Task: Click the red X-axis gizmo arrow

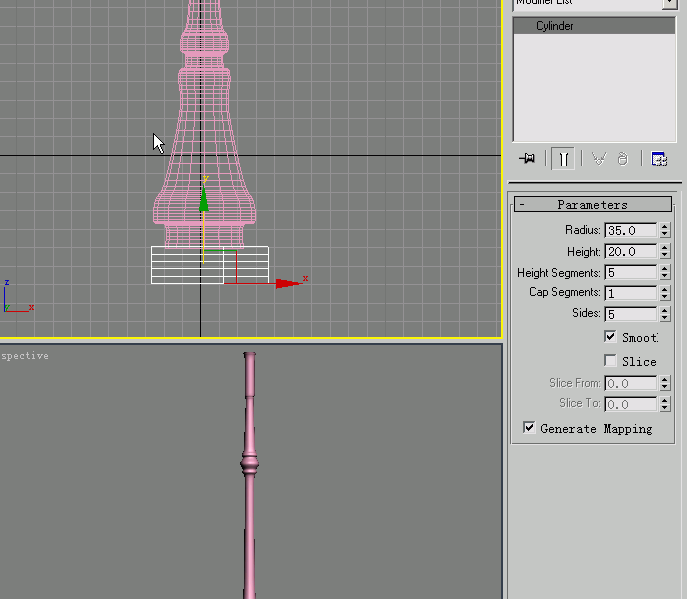Action: (x=288, y=283)
